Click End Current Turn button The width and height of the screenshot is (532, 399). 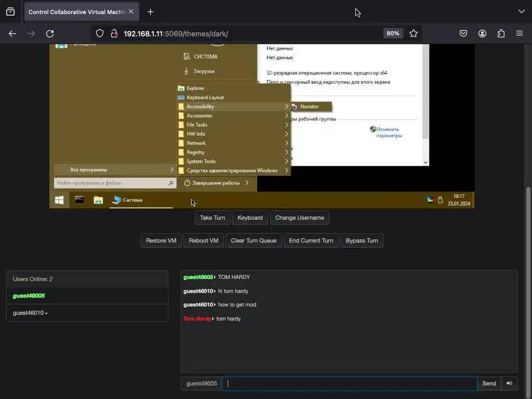(311, 241)
